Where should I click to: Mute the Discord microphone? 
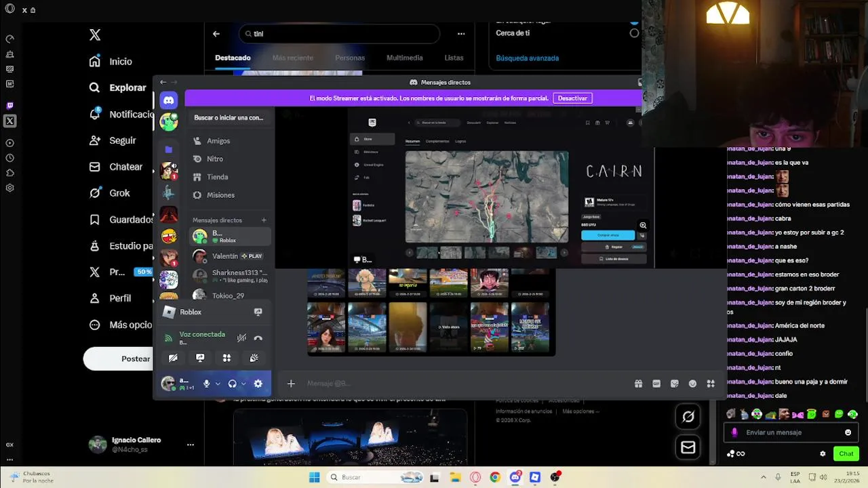[207, 384]
